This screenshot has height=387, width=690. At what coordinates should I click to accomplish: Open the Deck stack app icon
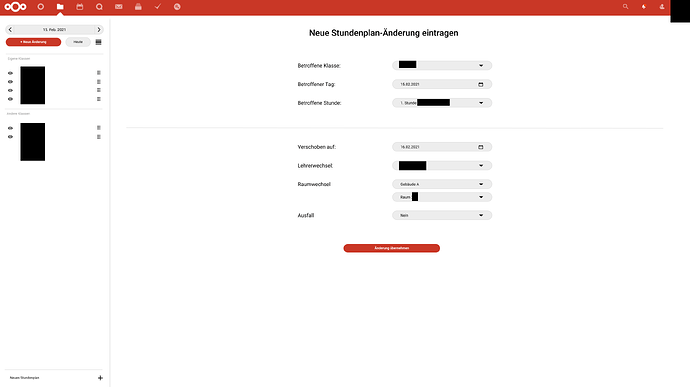(138, 7)
